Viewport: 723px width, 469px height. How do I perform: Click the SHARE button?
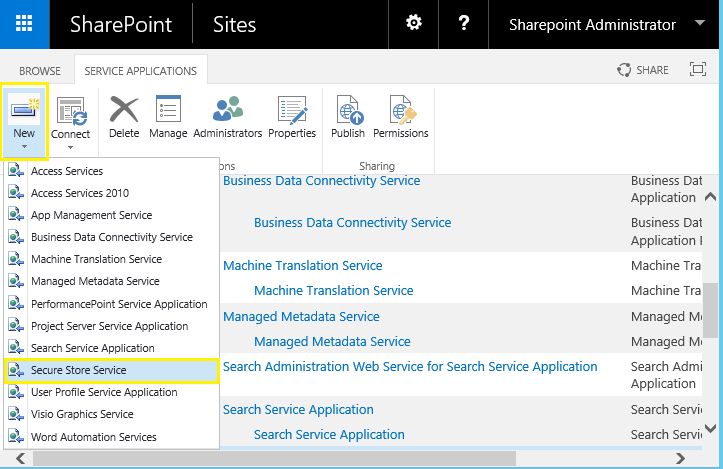pyautogui.click(x=643, y=70)
